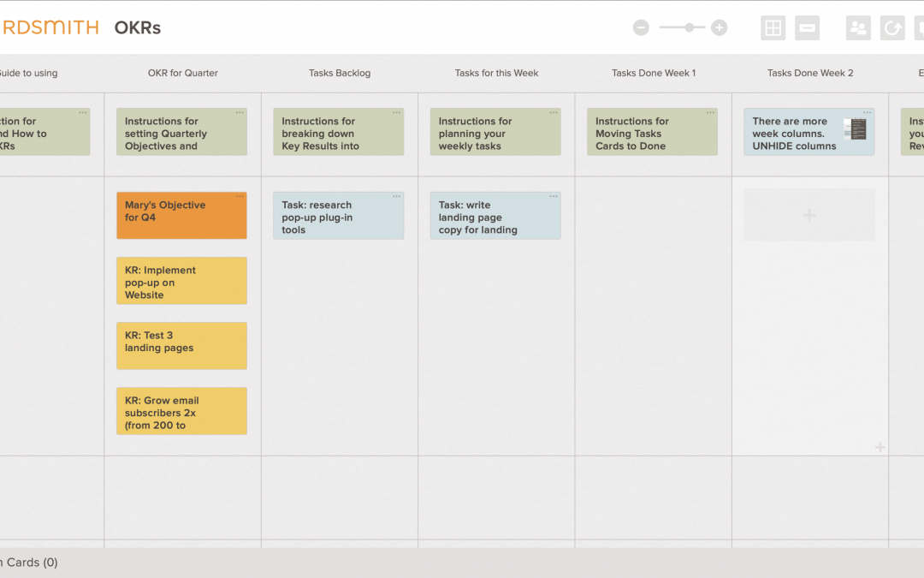This screenshot has width=924, height=578.
Task: Open Task: write landing page copy card
Action: 495,215
